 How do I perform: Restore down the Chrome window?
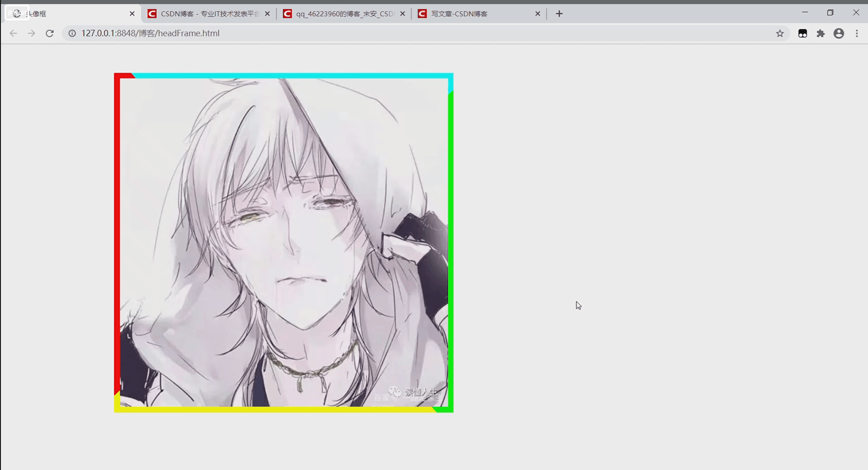point(830,13)
